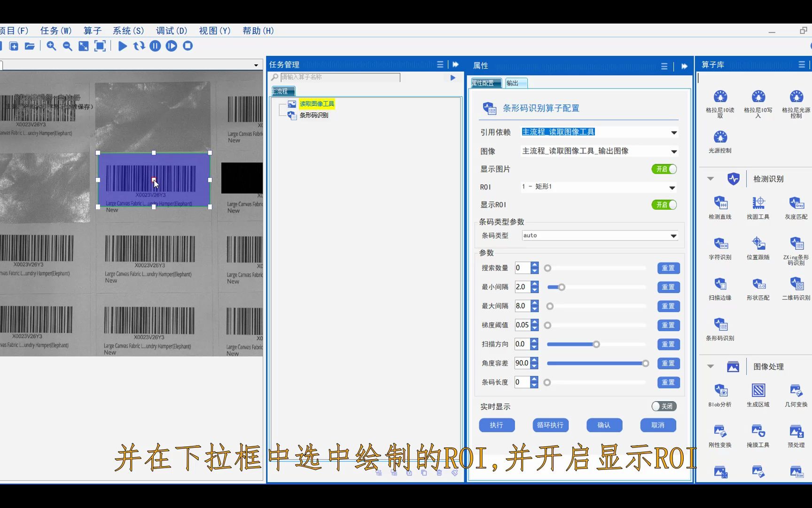Select the 格拉尼光源控制 operator icon
This screenshot has height=508, width=812.
point(796,97)
